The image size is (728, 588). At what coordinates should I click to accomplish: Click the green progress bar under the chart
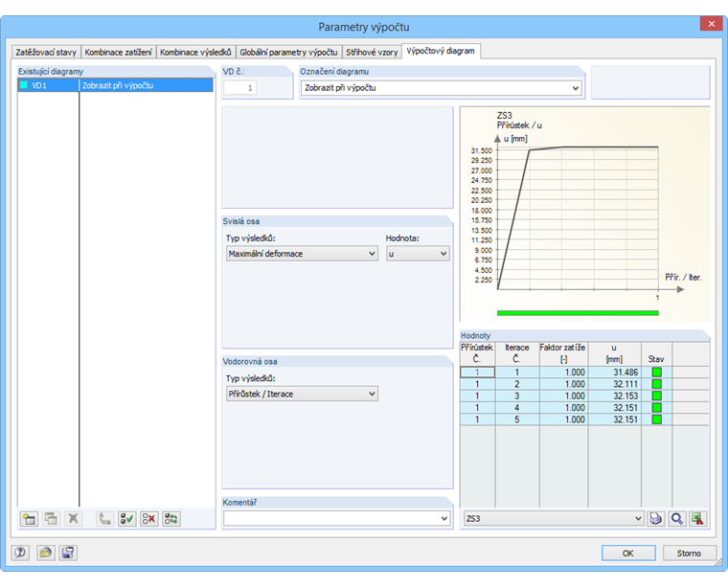578,313
